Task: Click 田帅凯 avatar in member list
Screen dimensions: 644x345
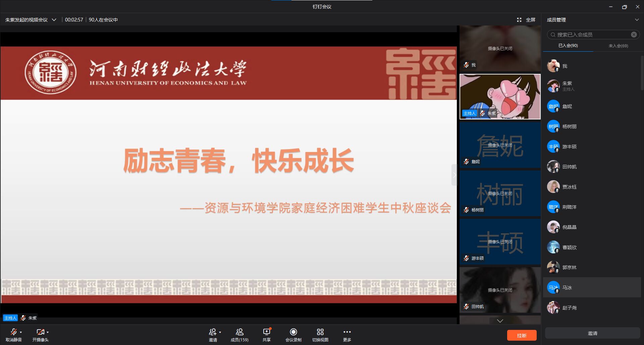Action: [553, 166]
